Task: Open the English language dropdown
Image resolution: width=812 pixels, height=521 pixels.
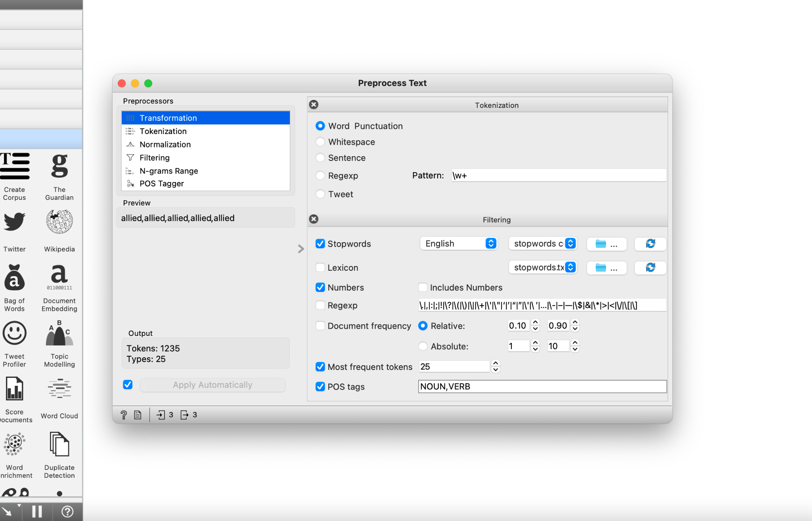Action: tap(458, 243)
